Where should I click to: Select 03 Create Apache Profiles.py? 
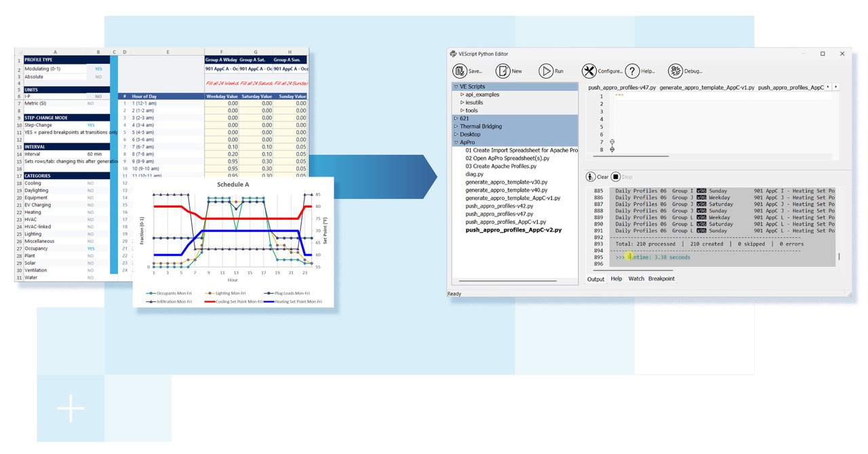(500, 166)
